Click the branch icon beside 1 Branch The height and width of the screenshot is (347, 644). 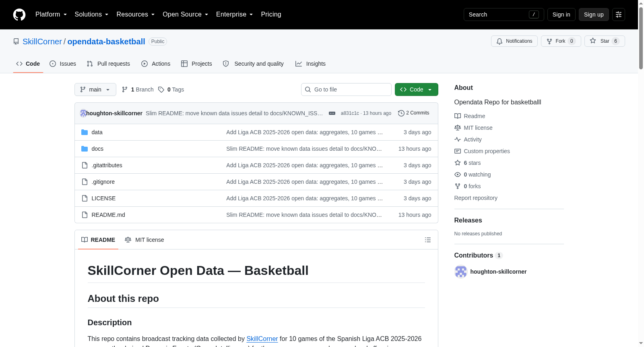125,89
